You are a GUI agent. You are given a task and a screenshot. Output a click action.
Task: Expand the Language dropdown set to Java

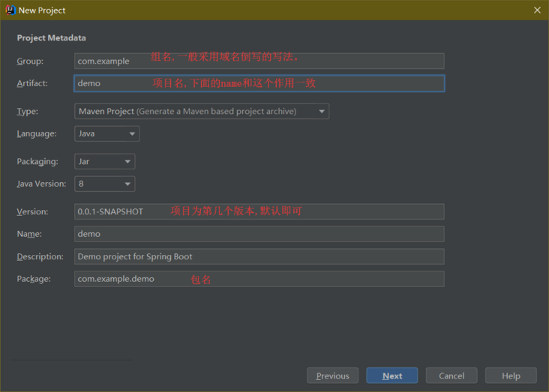(x=107, y=134)
